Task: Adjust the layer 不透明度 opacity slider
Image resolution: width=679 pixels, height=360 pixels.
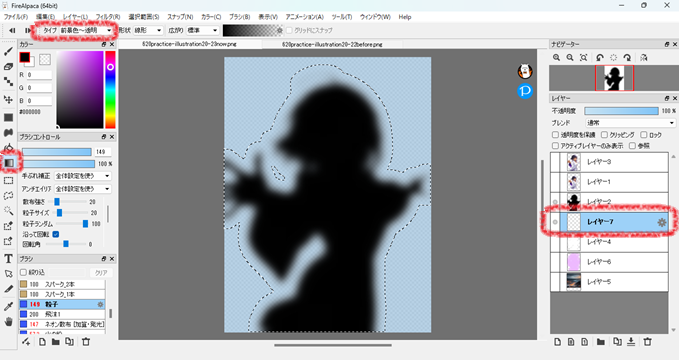Action: (621, 111)
